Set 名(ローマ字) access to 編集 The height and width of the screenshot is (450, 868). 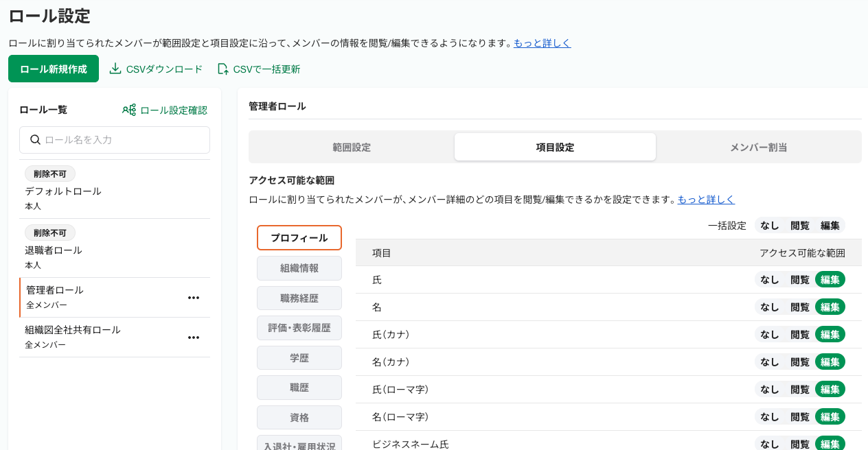click(x=830, y=416)
